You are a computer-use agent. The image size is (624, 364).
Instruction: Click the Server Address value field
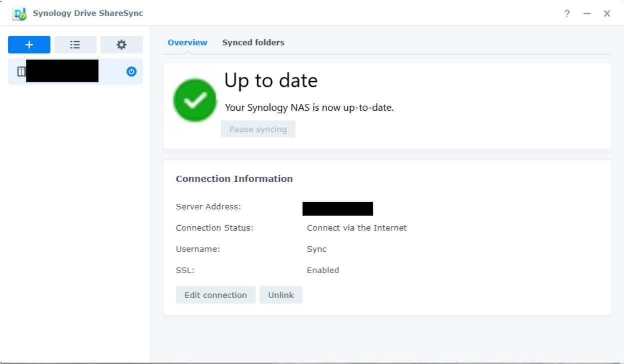337,208
